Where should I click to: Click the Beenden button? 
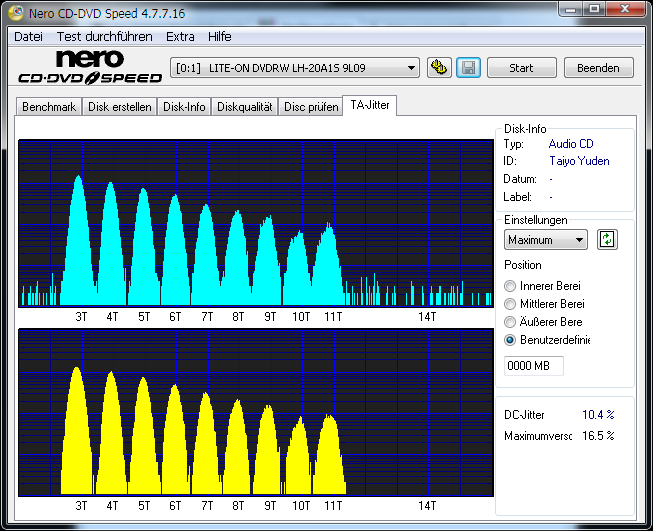(598, 68)
